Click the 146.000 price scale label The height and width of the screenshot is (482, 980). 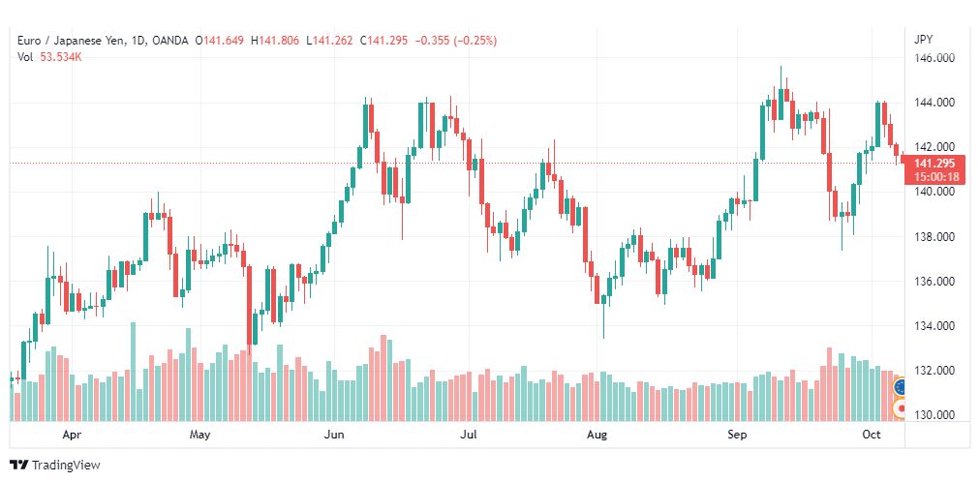pos(934,58)
